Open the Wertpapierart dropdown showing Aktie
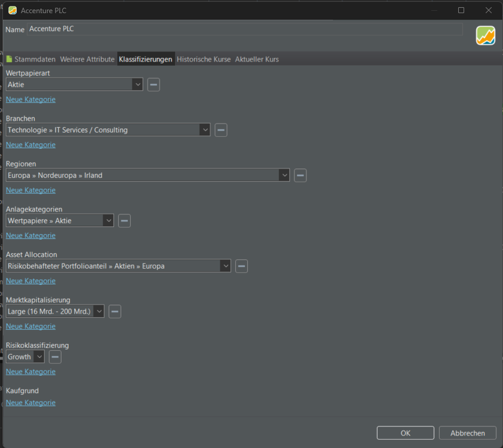This screenshot has width=503, height=448. 74,85
